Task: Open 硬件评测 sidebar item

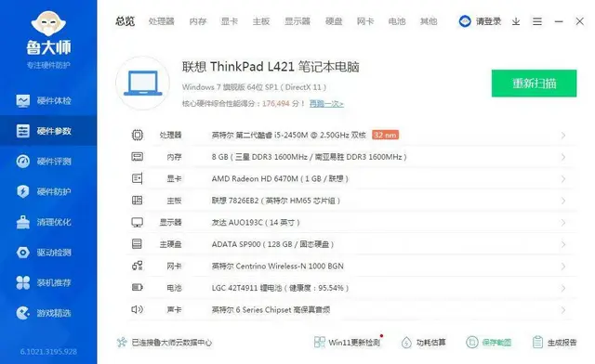Action: [48, 162]
